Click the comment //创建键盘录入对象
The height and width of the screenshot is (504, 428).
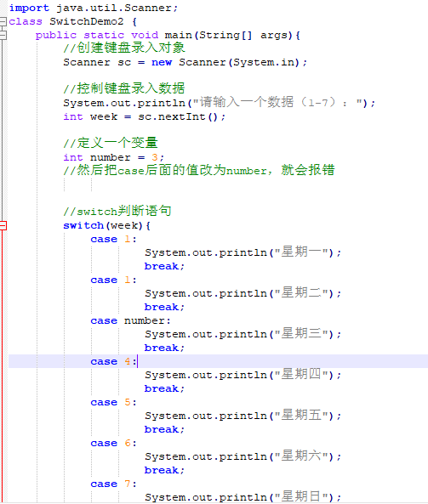pos(124,48)
